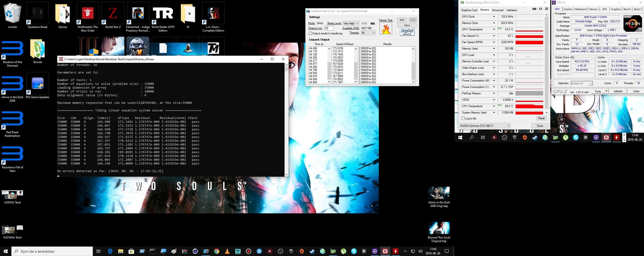Click Validate button in CPU-Z

point(618,91)
